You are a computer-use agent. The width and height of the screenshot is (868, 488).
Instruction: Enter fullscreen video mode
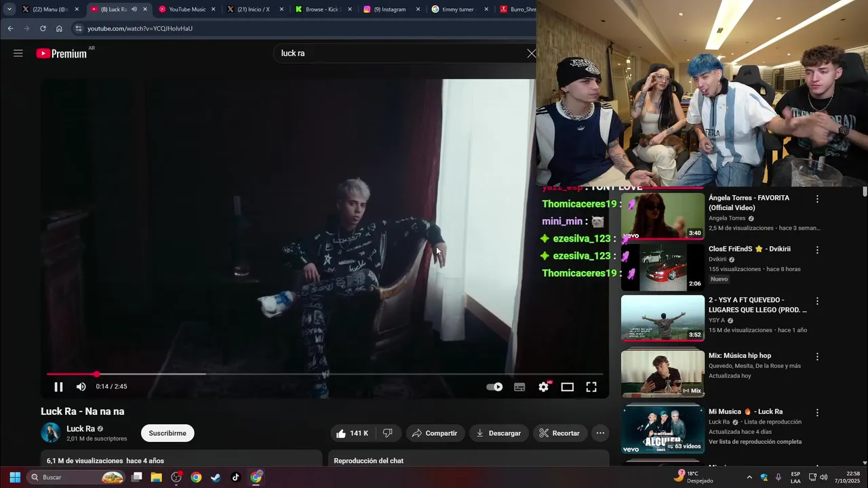tap(591, 387)
